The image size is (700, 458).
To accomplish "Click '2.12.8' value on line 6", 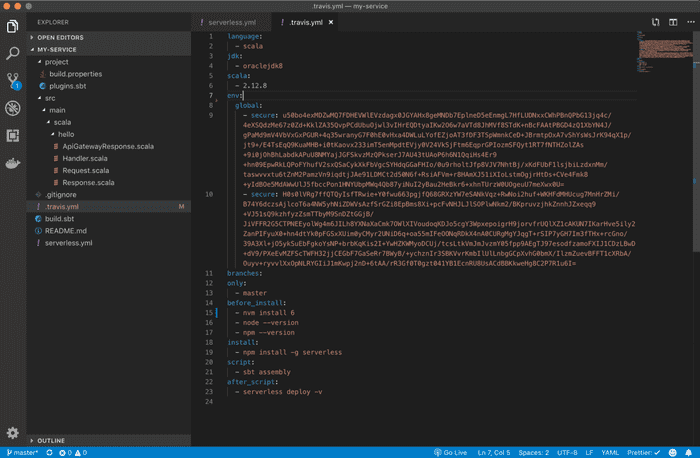I will click(x=254, y=86).
